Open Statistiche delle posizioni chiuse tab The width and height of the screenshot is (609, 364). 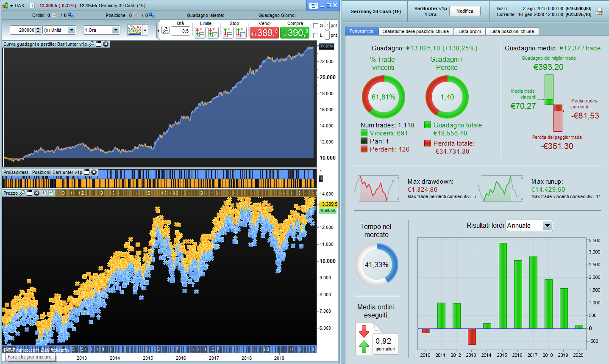[416, 31]
